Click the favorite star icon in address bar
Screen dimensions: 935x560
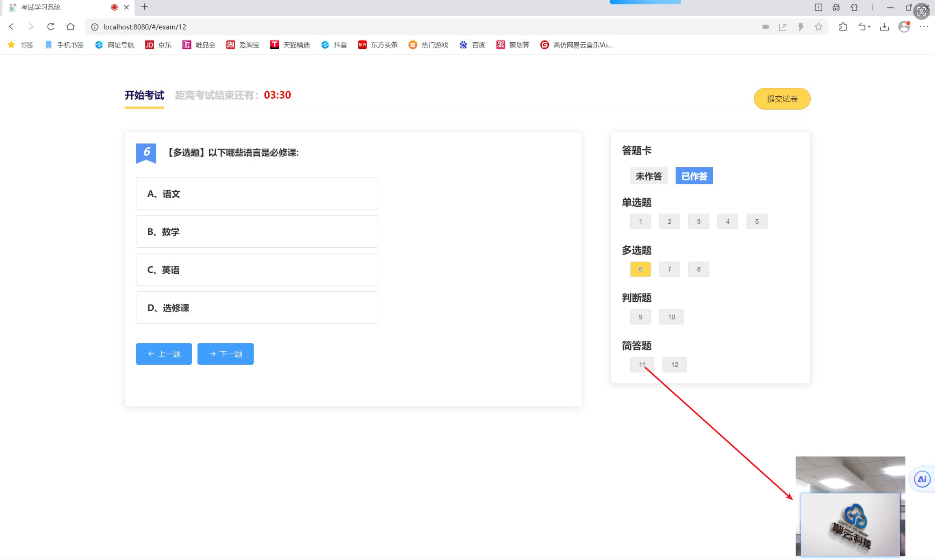click(818, 27)
